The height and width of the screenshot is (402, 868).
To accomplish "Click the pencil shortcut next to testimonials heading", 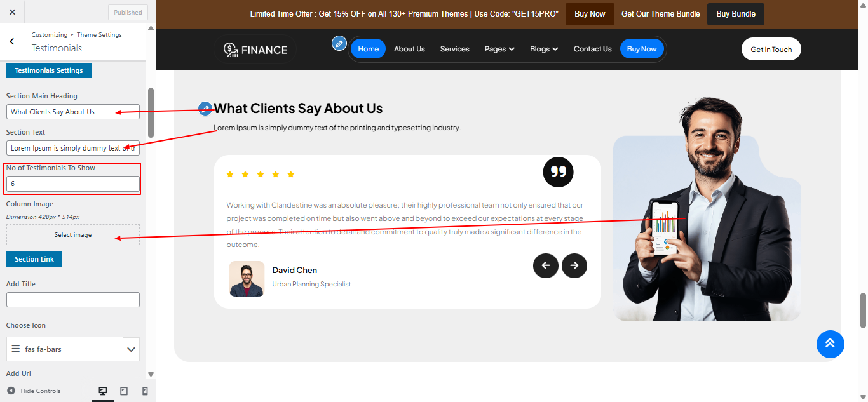I will click(x=205, y=109).
